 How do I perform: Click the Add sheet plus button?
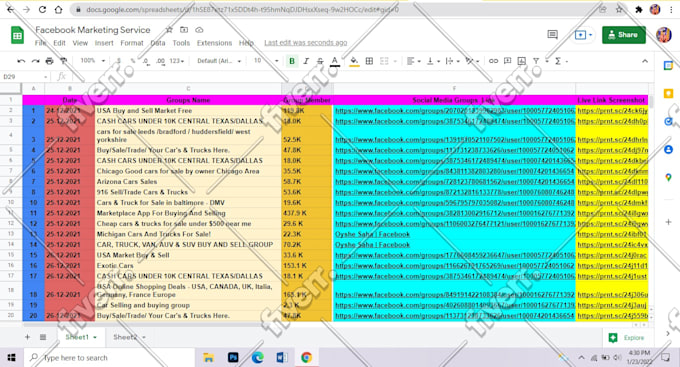27,337
